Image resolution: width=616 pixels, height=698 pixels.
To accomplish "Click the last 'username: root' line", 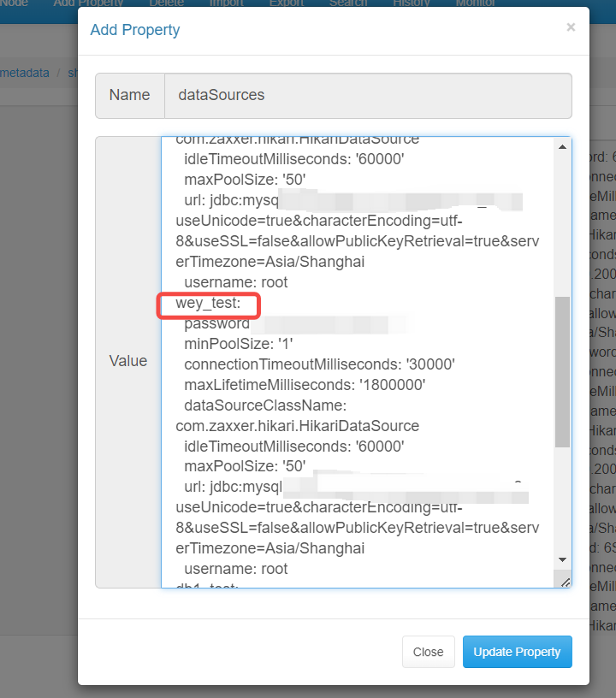I will [x=236, y=569].
